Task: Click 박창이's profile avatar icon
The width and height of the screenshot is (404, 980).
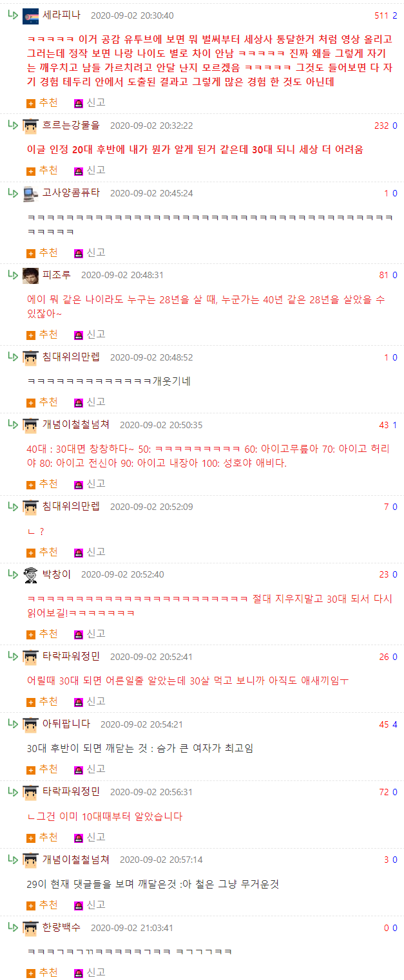Action: click(x=30, y=575)
